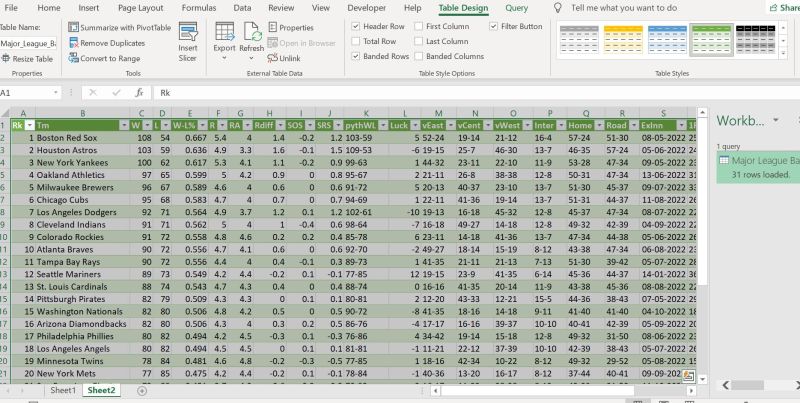The height and width of the screenshot is (403, 800).
Task: Enable the Total Row checkbox
Action: pyautogui.click(x=356, y=41)
